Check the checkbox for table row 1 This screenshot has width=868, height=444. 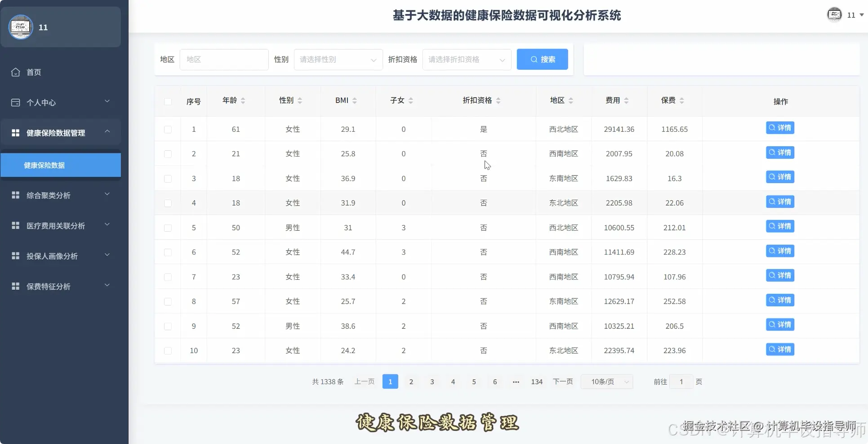coord(168,129)
